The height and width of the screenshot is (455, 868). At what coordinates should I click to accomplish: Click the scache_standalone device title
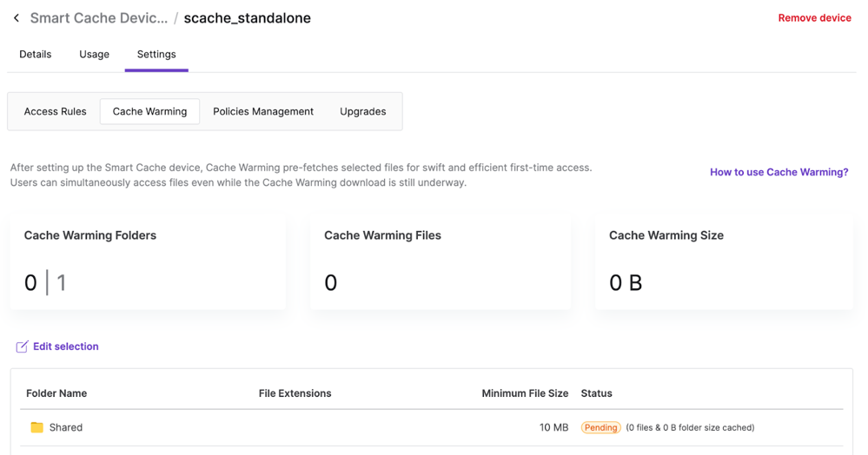coord(248,18)
